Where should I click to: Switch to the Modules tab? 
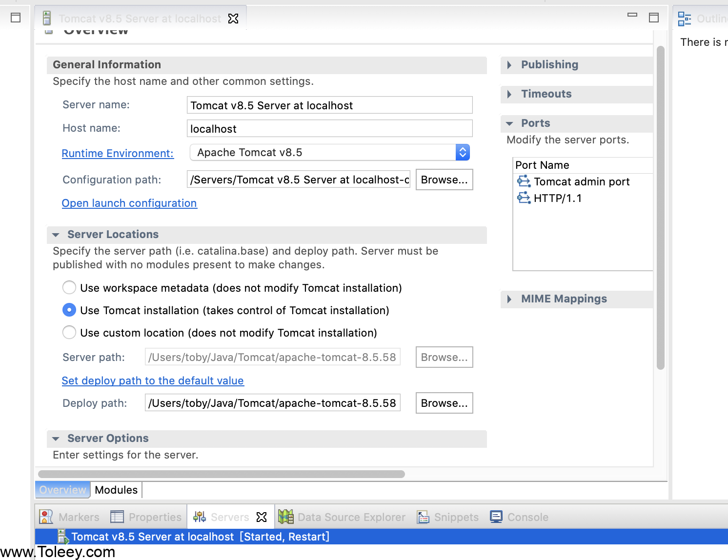pyautogui.click(x=116, y=490)
